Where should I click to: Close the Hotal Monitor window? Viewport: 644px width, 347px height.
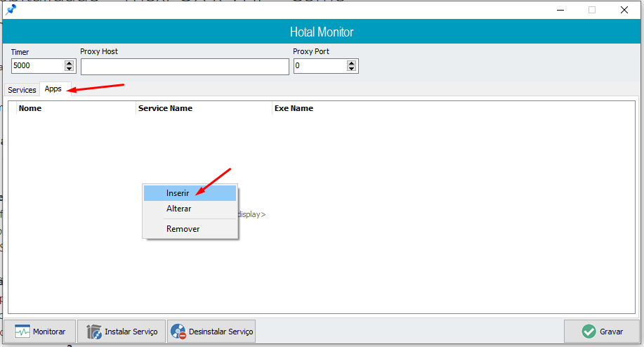pos(624,10)
